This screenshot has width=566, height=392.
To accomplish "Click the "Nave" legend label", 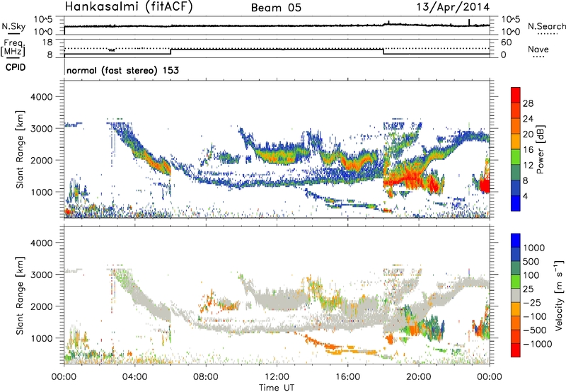I will click(x=538, y=50).
